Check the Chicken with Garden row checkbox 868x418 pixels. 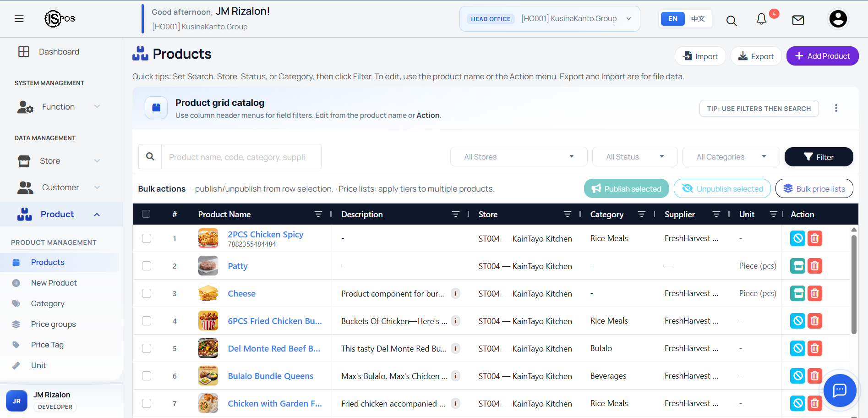coord(147,403)
